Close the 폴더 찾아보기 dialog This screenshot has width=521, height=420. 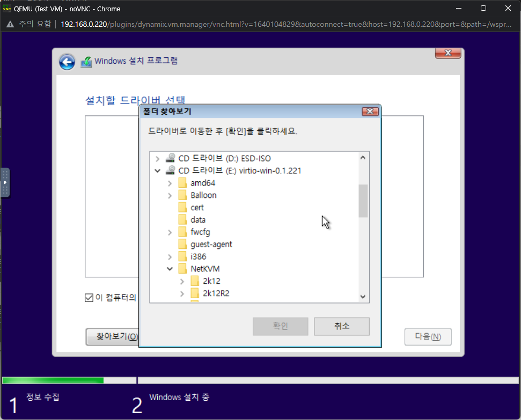(x=370, y=112)
